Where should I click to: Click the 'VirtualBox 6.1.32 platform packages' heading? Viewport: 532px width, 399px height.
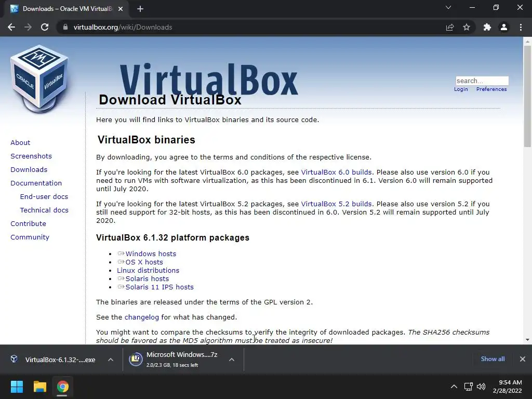coord(172,238)
